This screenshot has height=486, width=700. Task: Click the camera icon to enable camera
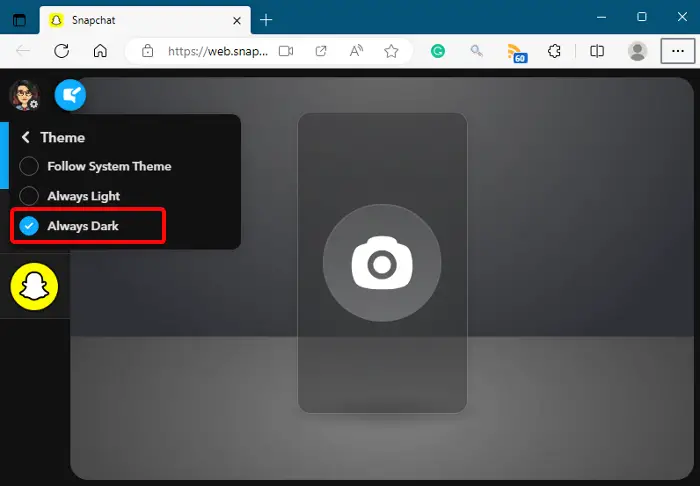[382, 263]
